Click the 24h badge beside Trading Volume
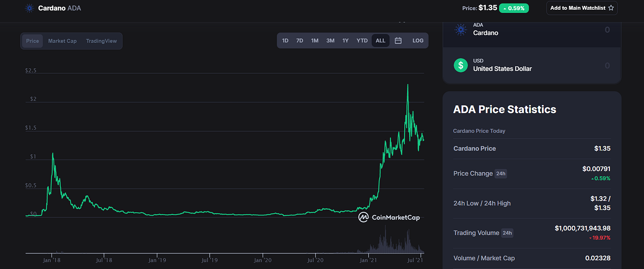 [x=507, y=233]
